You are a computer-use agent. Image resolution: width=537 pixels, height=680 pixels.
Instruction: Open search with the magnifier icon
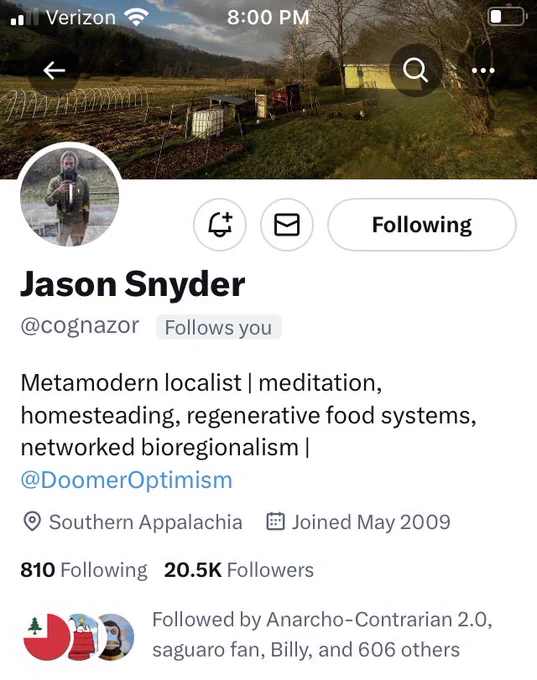pos(416,70)
